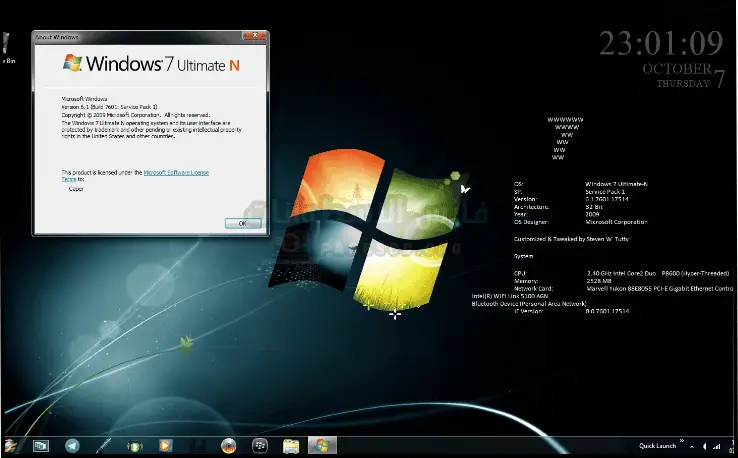Click the second taskbar icon next to Start
738x458 pixels.
pyautogui.click(x=41, y=446)
